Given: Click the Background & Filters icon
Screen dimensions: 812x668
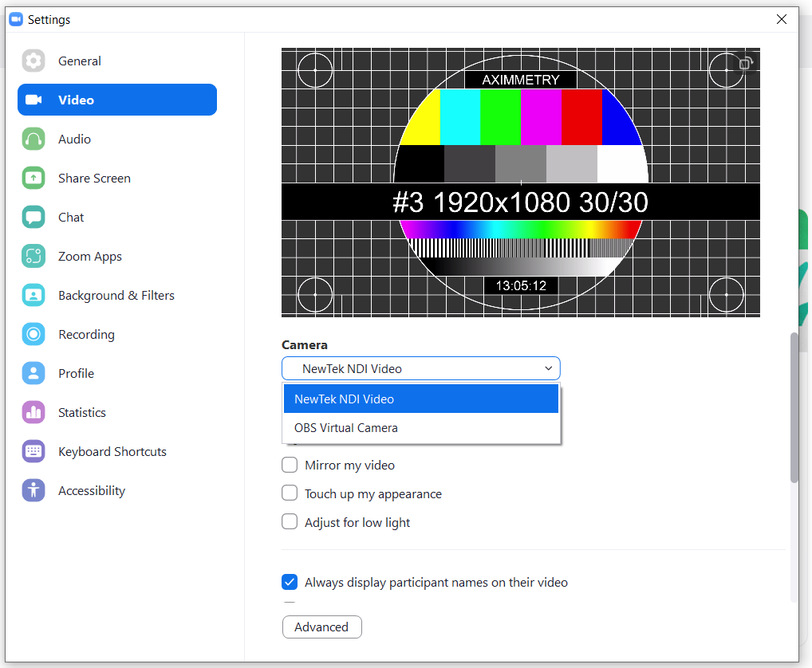Looking at the screenshot, I should coord(34,296).
